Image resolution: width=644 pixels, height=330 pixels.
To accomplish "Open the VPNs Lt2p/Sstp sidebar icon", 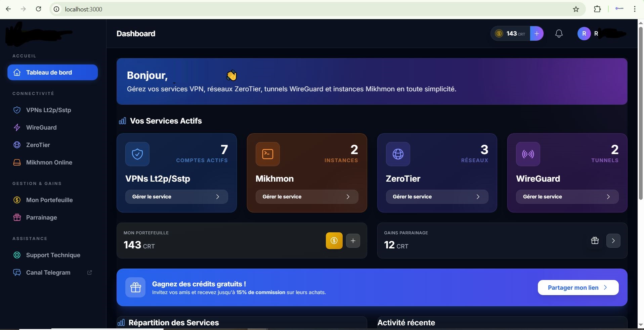I will click(x=17, y=110).
